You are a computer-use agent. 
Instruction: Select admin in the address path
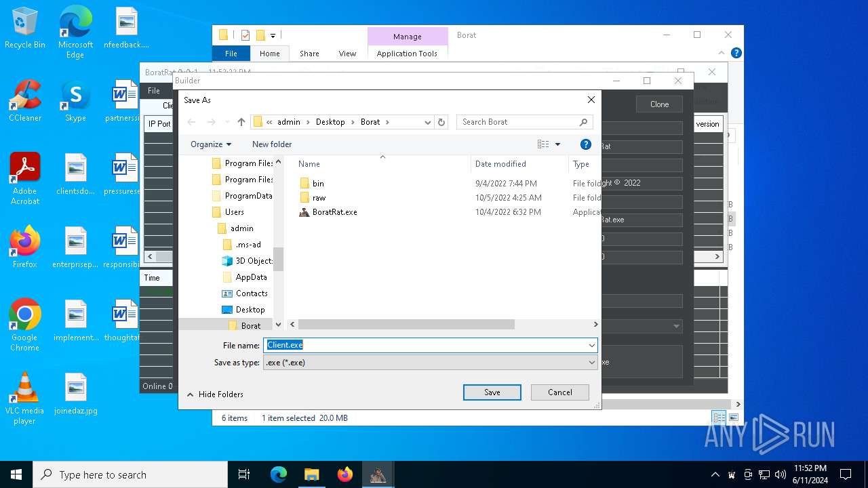coord(288,122)
